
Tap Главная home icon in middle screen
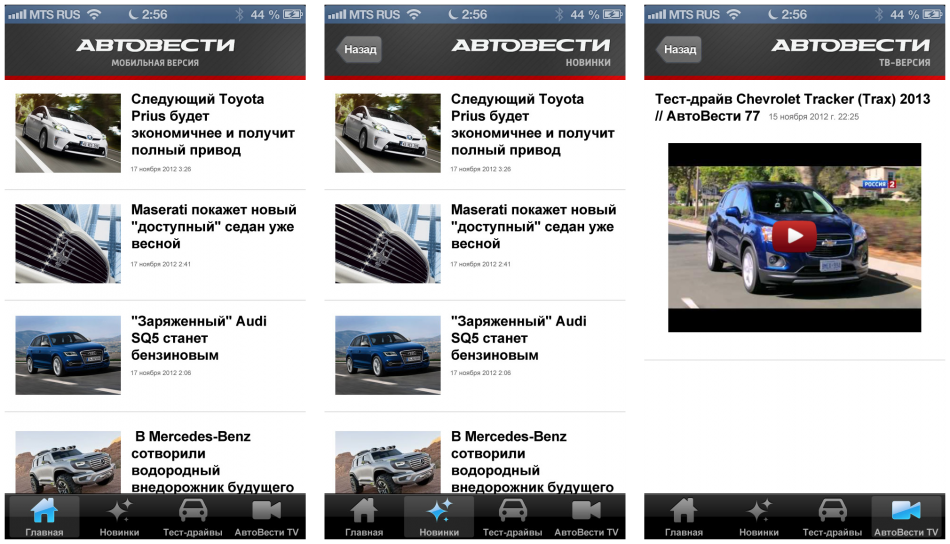point(364,511)
